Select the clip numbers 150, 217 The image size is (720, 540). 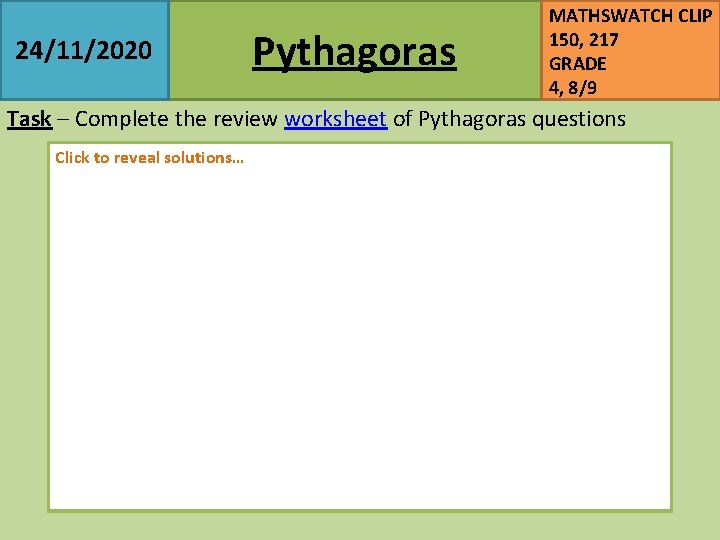click(x=584, y=40)
